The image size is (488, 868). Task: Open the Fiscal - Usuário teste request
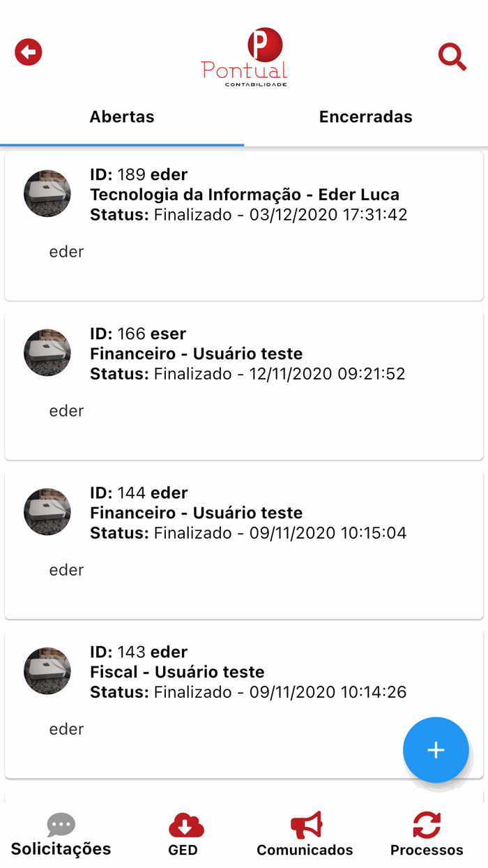tap(177, 672)
